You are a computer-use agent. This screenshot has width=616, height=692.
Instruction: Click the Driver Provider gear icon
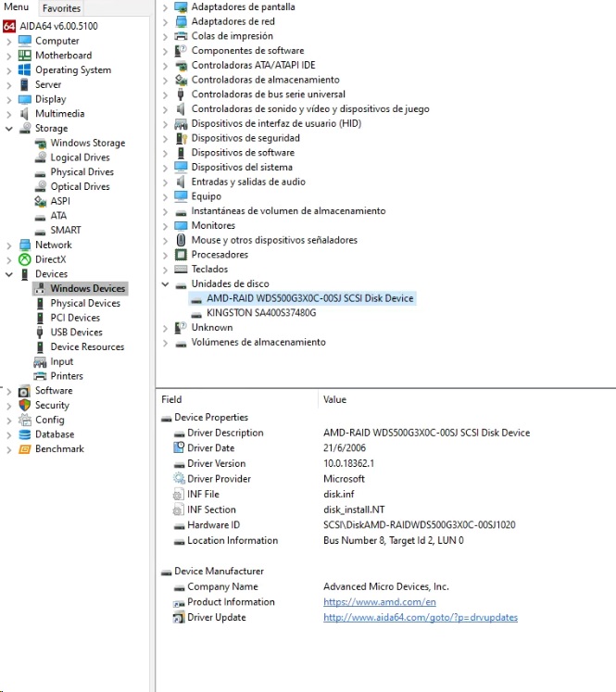179,479
